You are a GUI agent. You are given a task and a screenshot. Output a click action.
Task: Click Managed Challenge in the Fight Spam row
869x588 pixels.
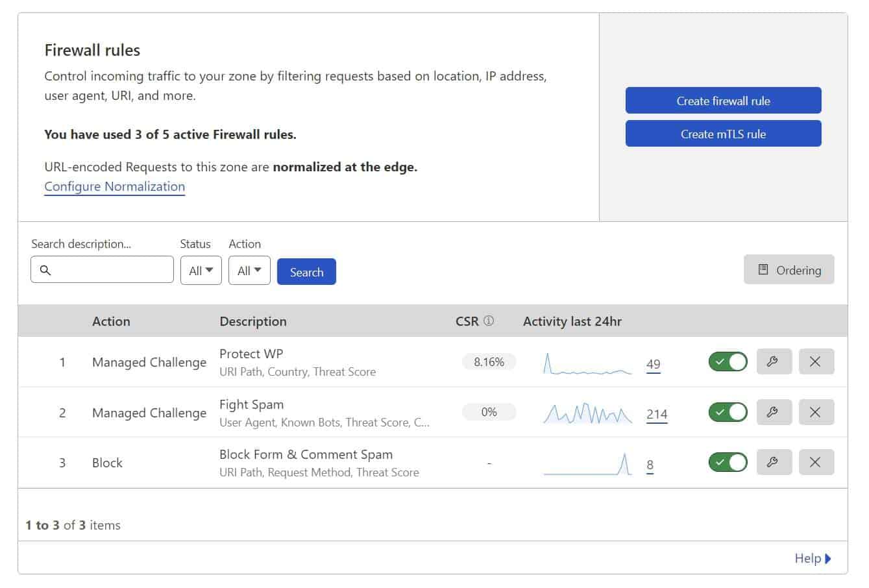[149, 413]
